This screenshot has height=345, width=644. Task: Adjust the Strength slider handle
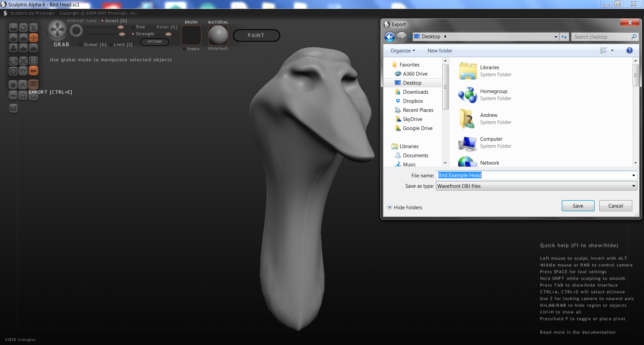[x=122, y=34]
